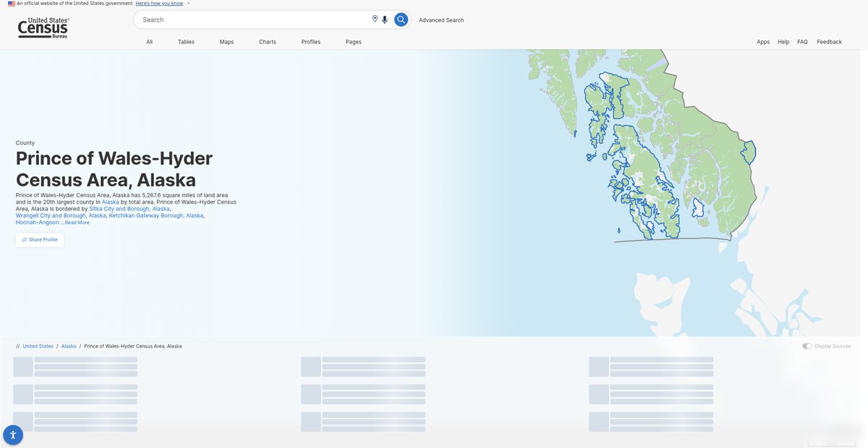Click the US flag icon in banner
The width and height of the screenshot is (868, 448).
point(12,3)
